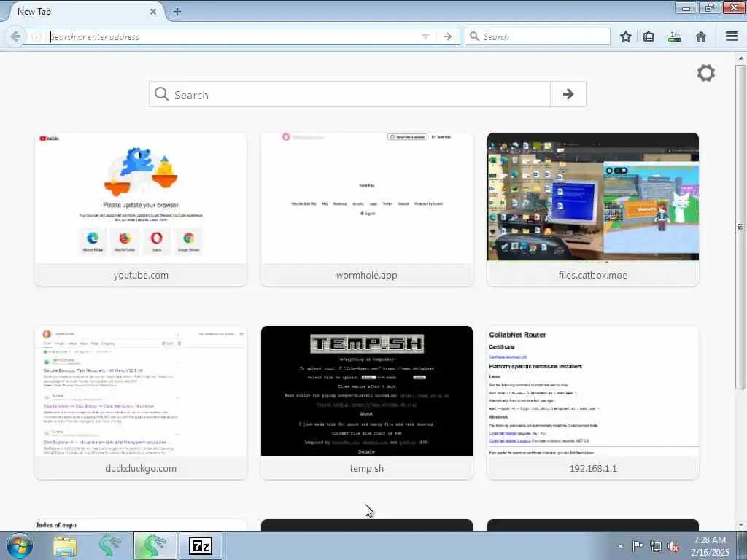Image resolution: width=747 pixels, height=560 pixels.
Task: Click the 192.168.1.1 label text
Action: point(593,469)
